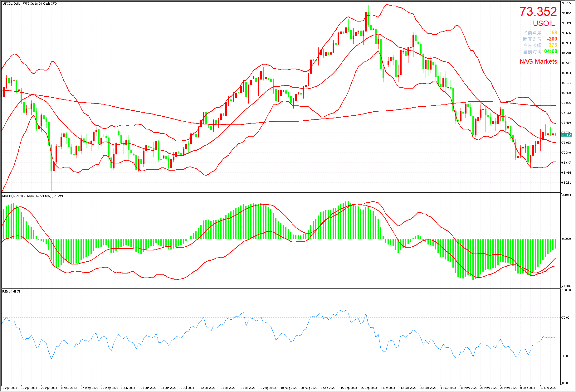The height and width of the screenshot is (392, 576).
Task: Click the 28 Apr 2023 date label
Action: tap(49, 388)
